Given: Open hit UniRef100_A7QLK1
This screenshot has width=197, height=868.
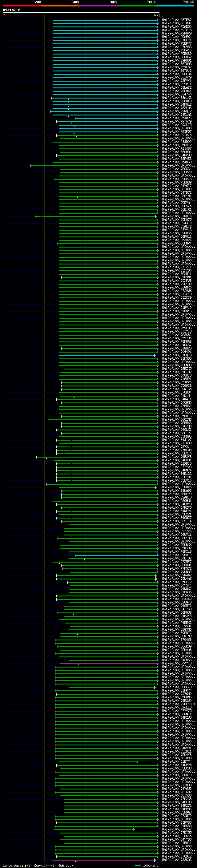Looking at the screenshot, I should [177, 40].
